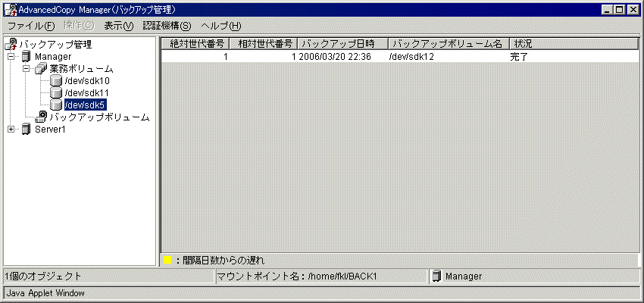Select the バックアップボリューム label

99,117
